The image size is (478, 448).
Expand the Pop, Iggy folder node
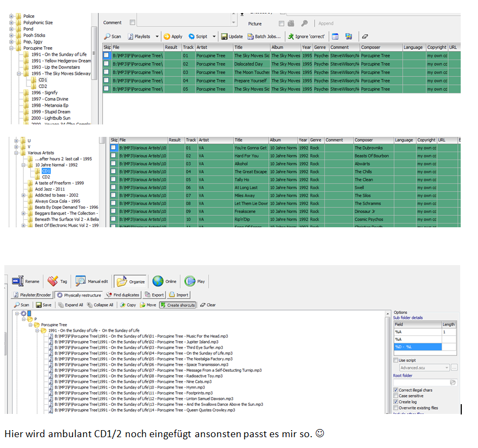[11, 42]
